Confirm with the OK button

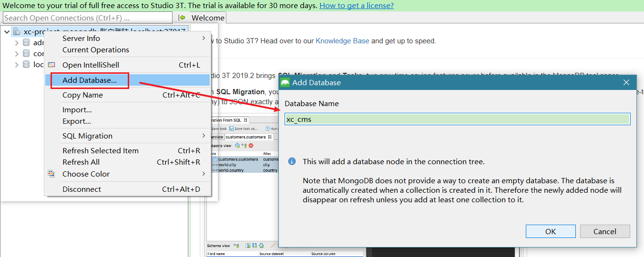[551, 231]
